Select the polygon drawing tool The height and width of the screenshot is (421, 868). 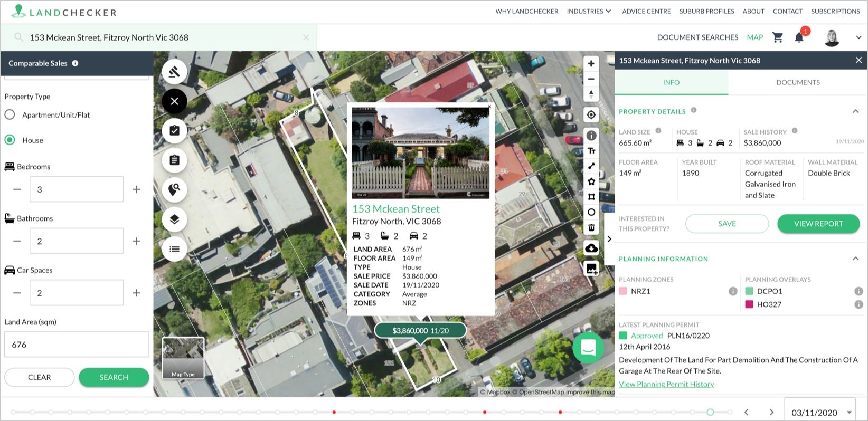coord(591,181)
